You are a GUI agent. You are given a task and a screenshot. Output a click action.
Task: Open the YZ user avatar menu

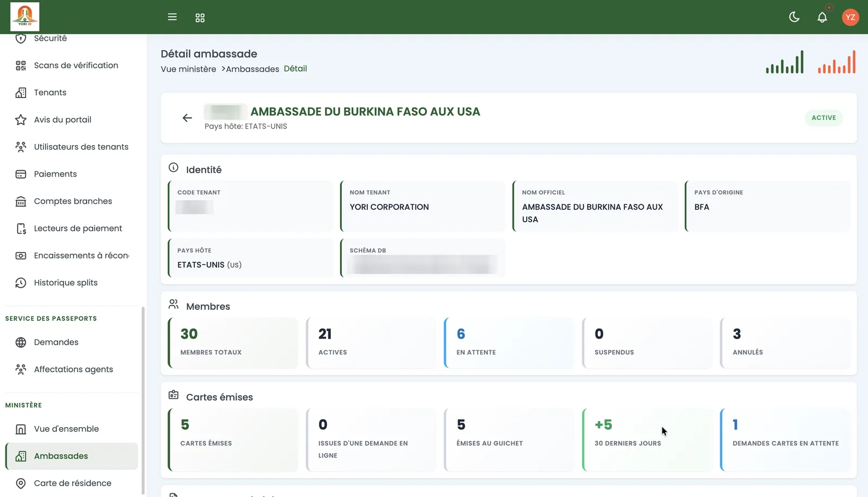tap(850, 17)
